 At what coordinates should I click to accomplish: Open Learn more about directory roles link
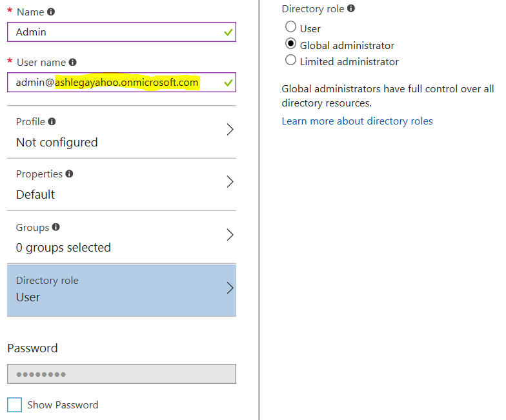[x=358, y=121]
